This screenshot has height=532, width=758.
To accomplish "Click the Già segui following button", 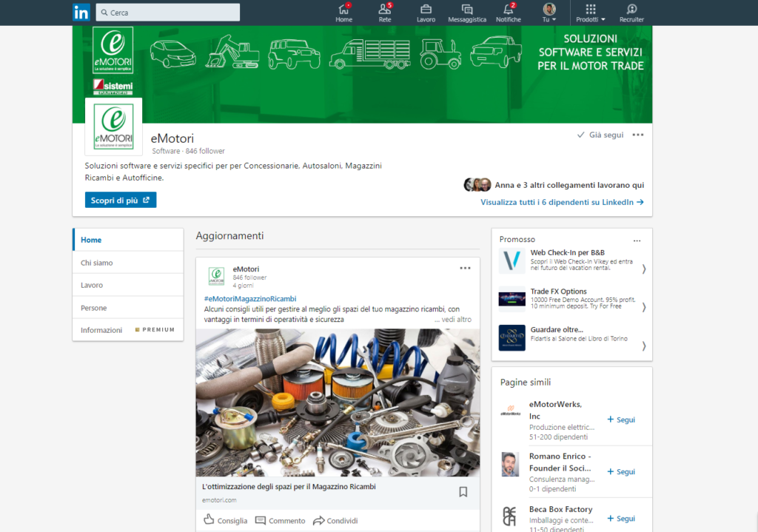I will (x=600, y=135).
